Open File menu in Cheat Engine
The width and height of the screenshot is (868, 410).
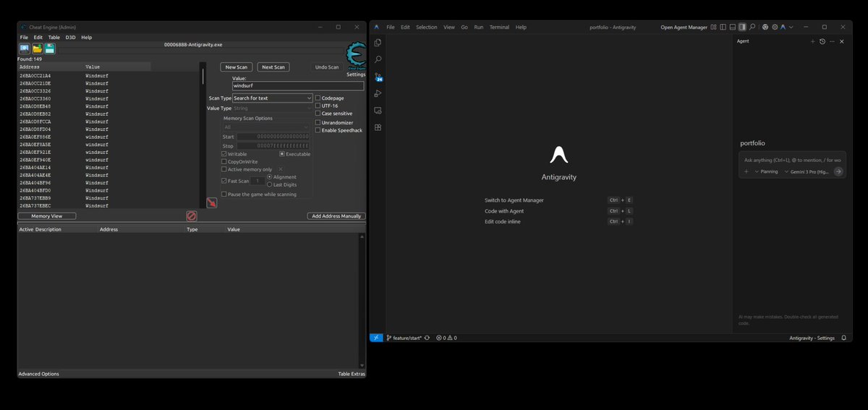[24, 37]
